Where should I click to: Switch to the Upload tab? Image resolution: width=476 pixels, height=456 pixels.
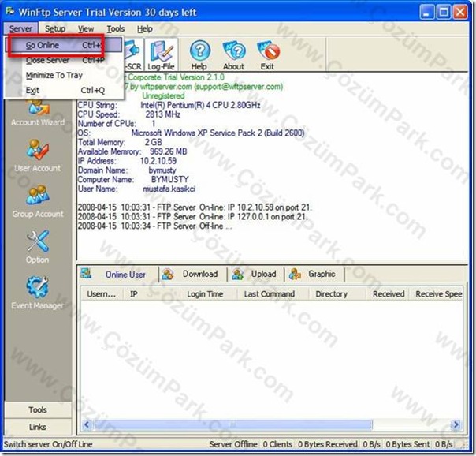(256, 274)
